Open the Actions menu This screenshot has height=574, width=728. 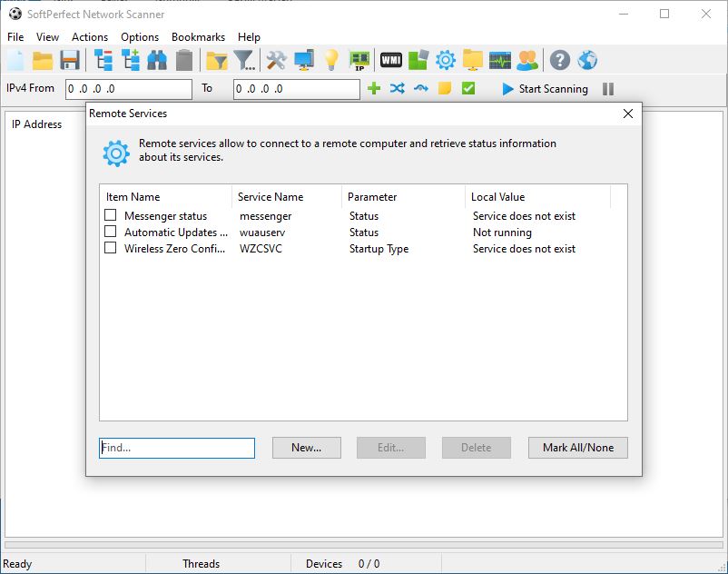(x=90, y=37)
